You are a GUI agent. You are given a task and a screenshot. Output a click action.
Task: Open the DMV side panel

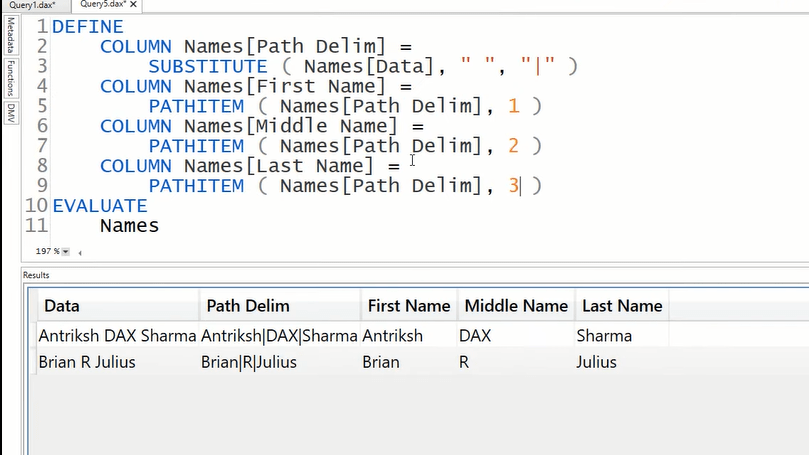pos(11,113)
